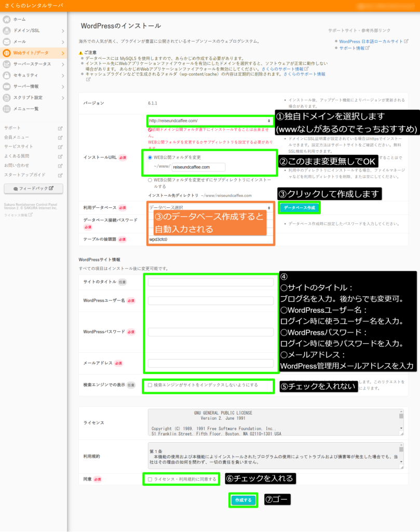This screenshot has width=420, height=532.
Task: Open メニュー一覧 in the sidebar
Action: click(x=26, y=109)
